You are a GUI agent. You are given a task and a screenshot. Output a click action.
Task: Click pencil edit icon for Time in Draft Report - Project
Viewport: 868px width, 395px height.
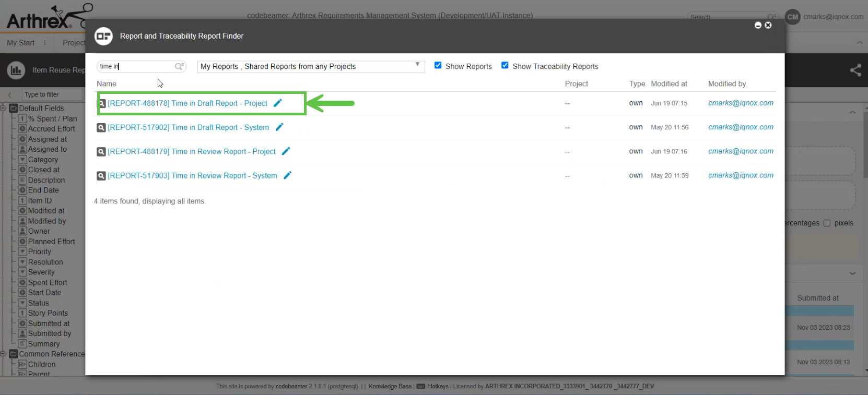pos(278,103)
